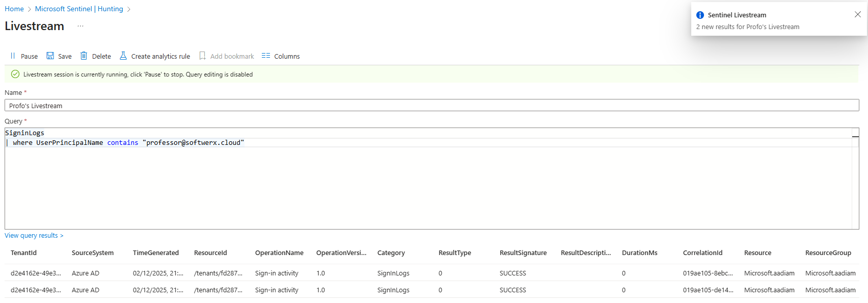Click the Save disk icon

point(50,56)
